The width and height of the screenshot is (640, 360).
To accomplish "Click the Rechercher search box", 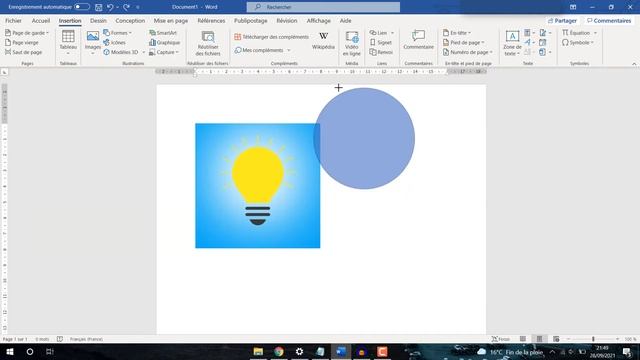I will [x=323, y=7].
